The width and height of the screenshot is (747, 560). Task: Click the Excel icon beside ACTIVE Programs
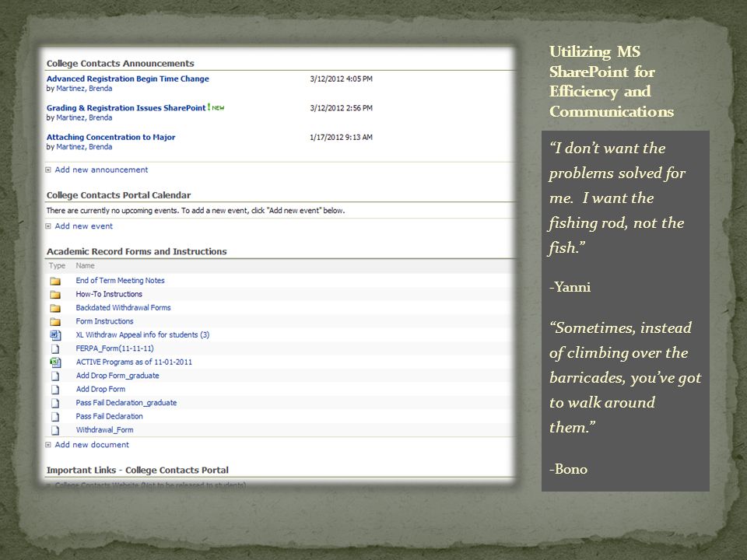[55, 362]
